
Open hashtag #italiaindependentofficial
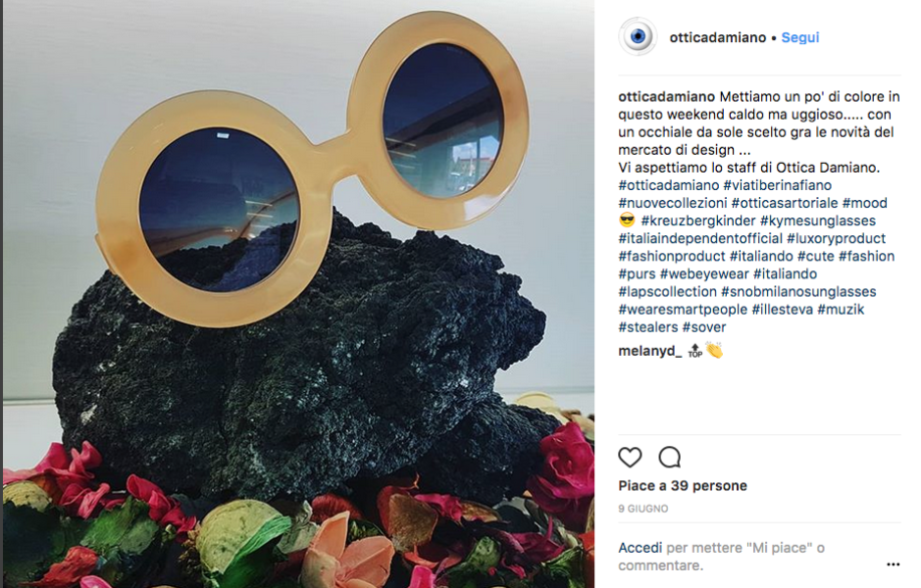(700, 238)
